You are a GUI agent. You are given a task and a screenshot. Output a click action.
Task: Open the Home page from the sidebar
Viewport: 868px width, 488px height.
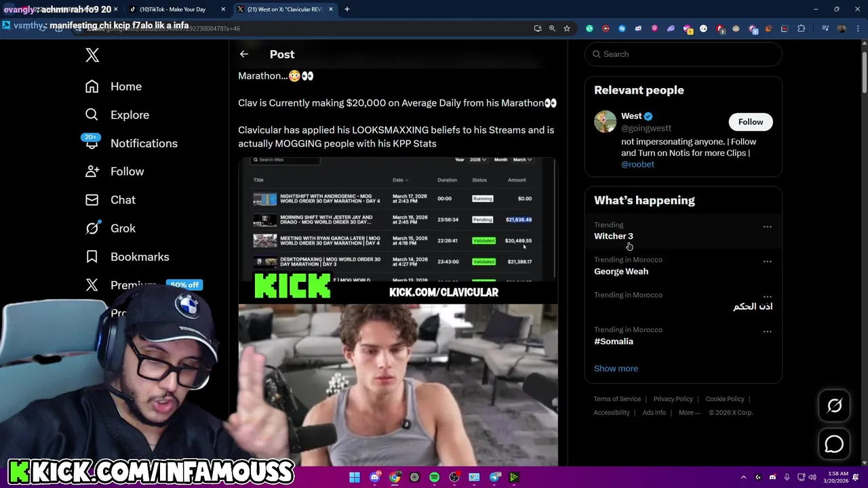pos(113,87)
